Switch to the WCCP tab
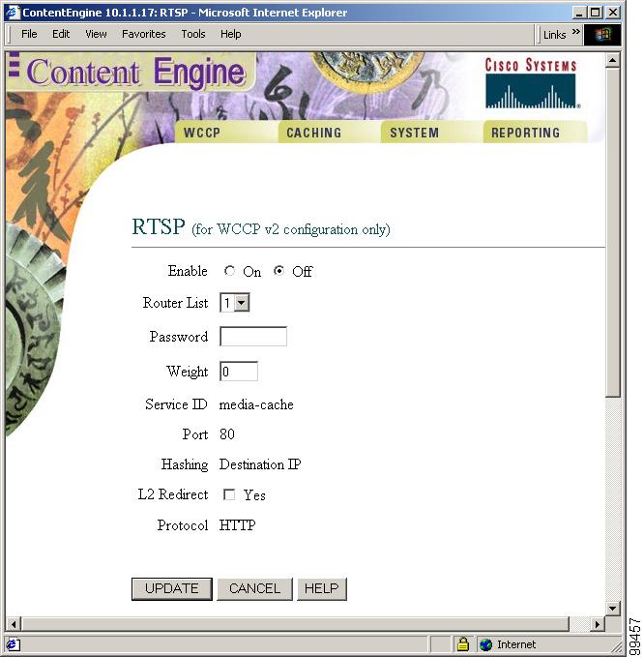The image size is (644, 657). pyautogui.click(x=226, y=133)
